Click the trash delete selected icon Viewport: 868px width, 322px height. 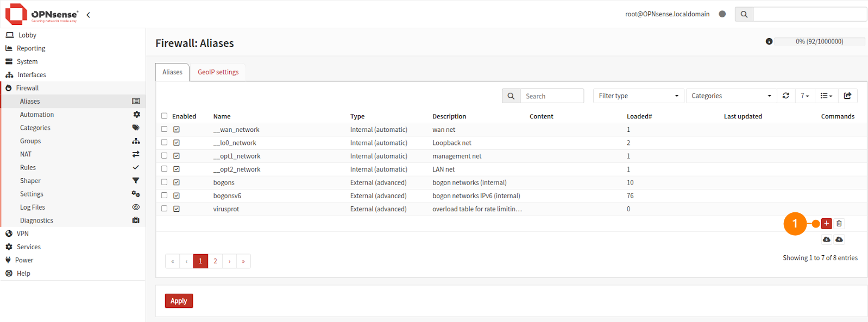click(x=839, y=224)
